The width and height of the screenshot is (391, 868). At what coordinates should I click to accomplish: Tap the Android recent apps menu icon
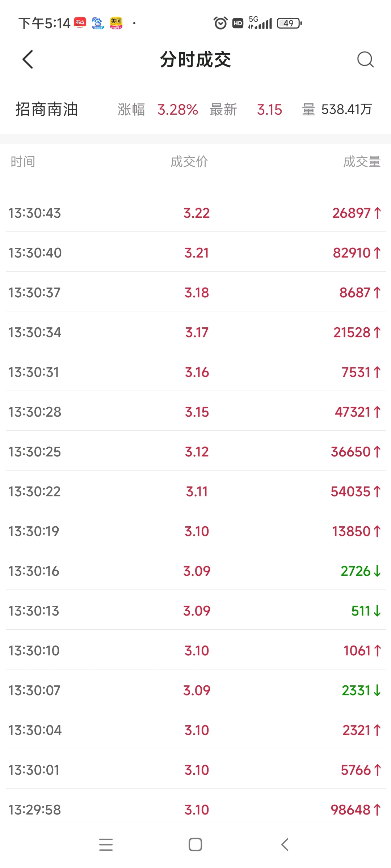coord(106,844)
